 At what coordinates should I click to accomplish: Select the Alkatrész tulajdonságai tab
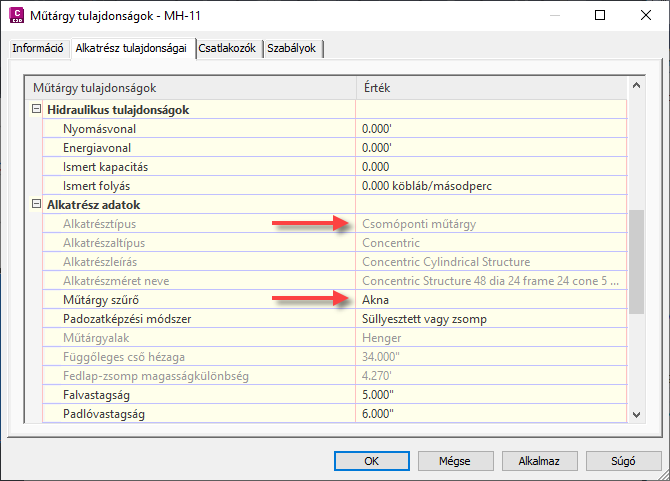[131, 48]
